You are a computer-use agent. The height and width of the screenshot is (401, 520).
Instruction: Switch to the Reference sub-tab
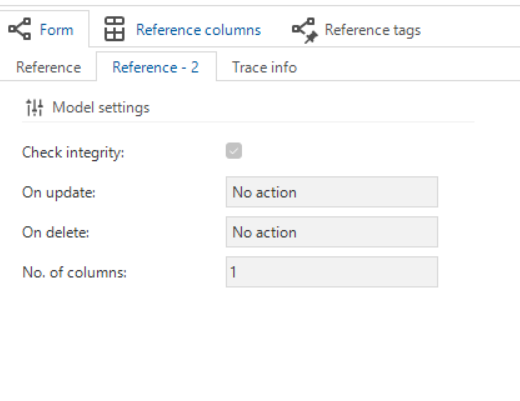tap(48, 67)
